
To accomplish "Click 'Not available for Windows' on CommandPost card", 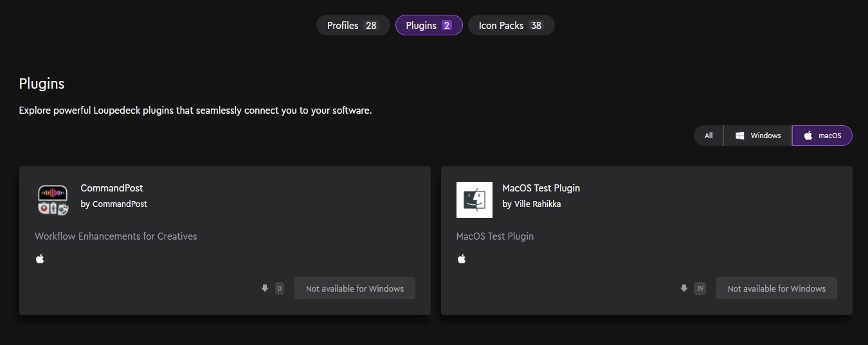I will point(355,288).
